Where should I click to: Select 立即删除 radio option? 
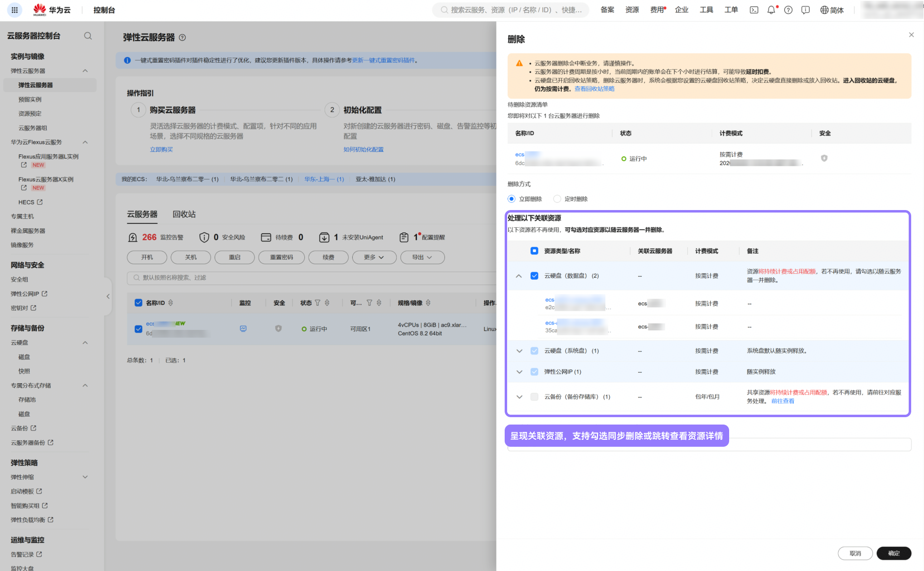(x=512, y=199)
